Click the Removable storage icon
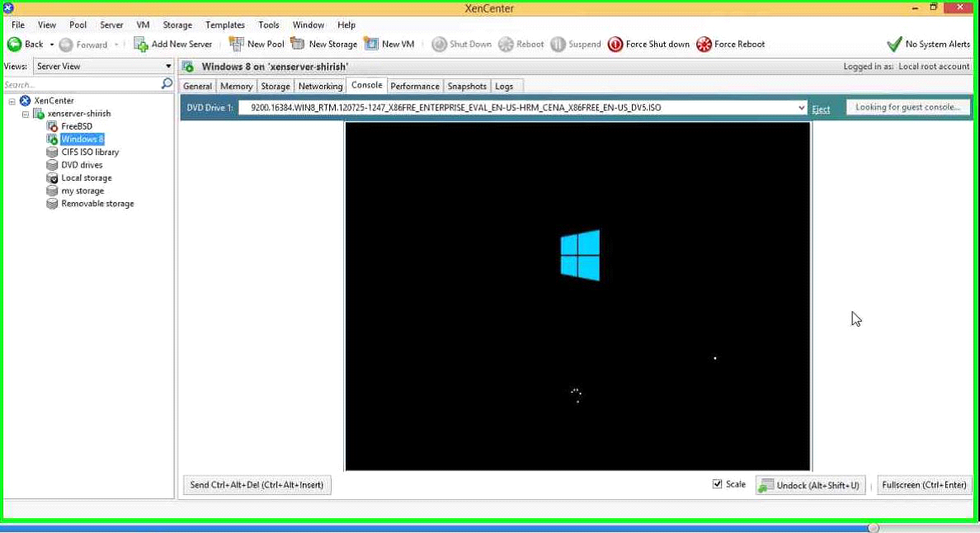Image resolution: width=980 pixels, height=533 pixels. 53,205
